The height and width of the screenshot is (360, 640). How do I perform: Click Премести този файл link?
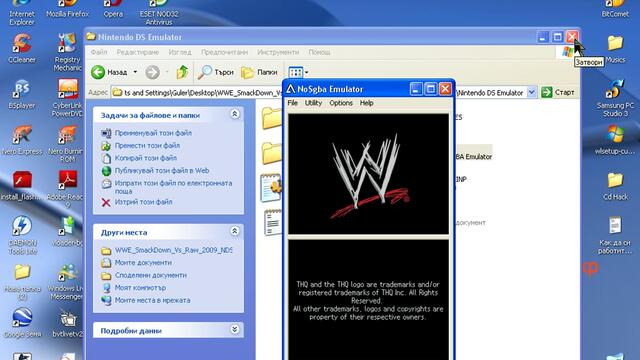147,146
